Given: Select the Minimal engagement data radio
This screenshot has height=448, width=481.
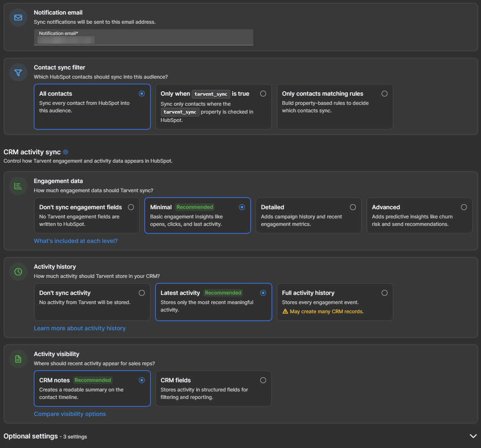Looking at the screenshot, I should pos(242,207).
